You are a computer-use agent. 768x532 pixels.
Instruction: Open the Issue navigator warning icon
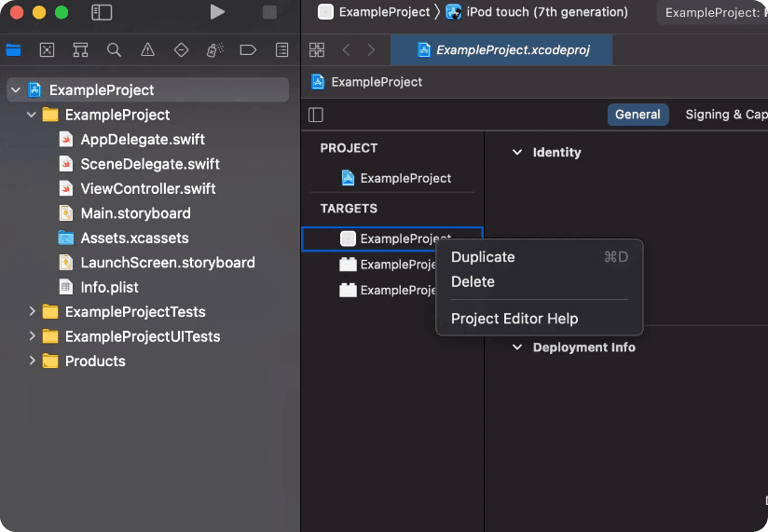point(147,50)
